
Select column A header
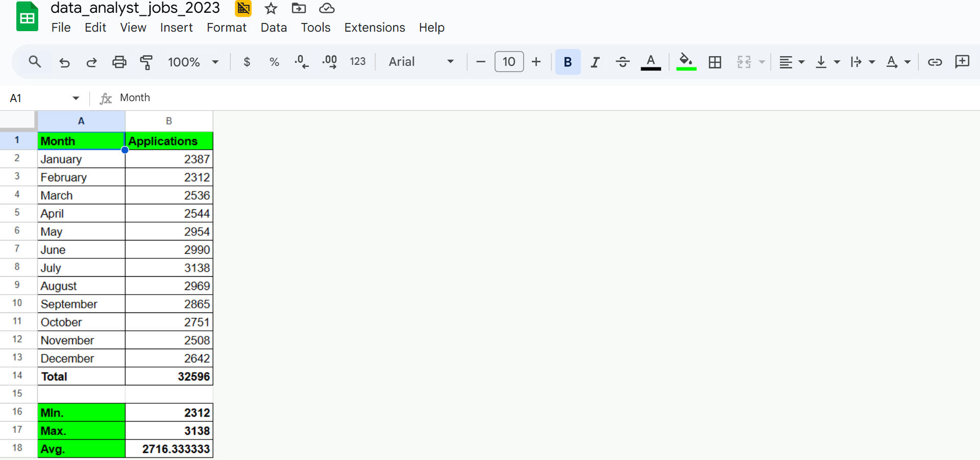pos(81,121)
